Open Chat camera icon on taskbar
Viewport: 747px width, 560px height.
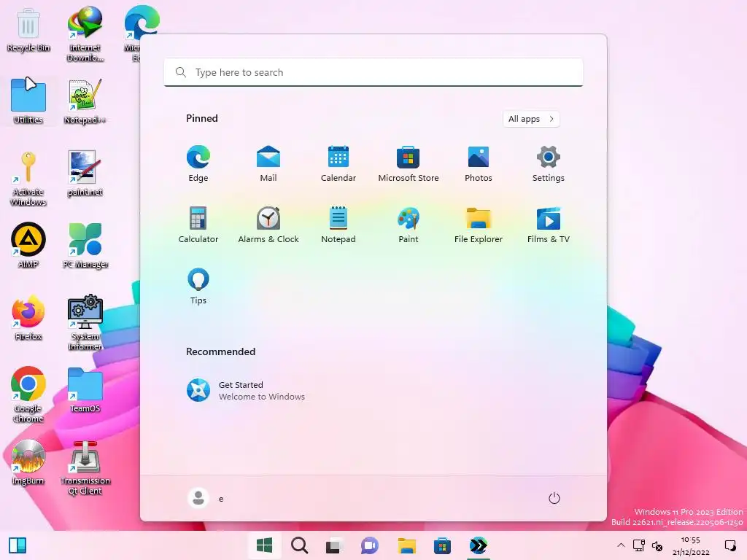point(370,545)
